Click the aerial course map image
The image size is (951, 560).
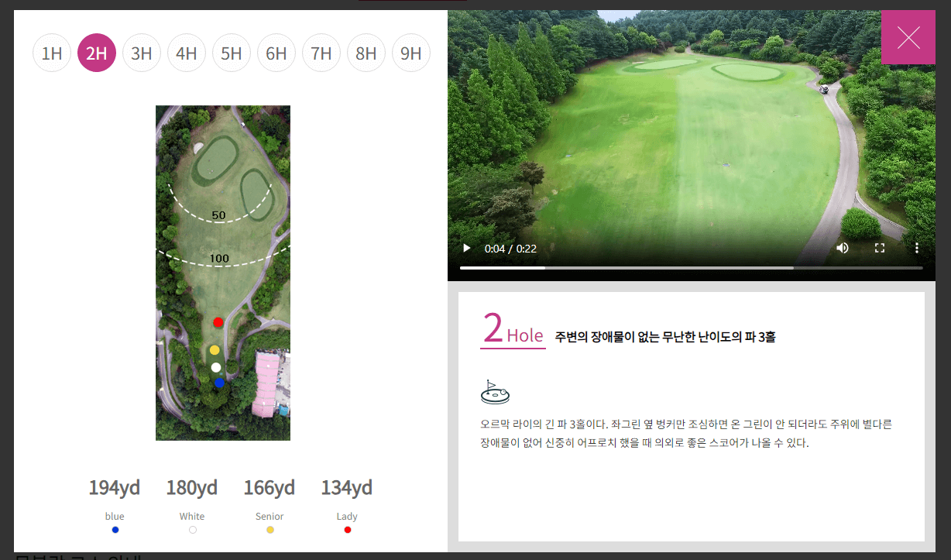point(223,273)
